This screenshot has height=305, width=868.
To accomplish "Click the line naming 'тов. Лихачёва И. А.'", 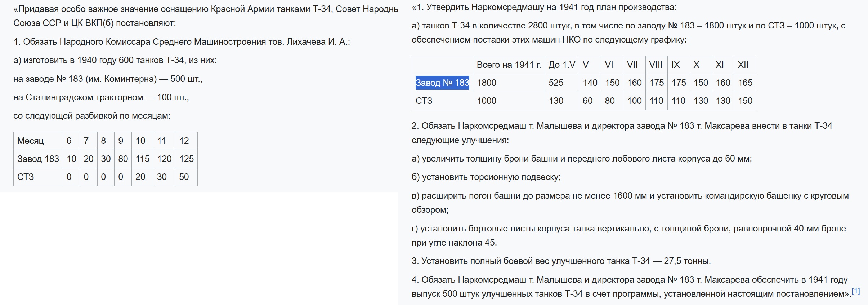I will 182,42.
